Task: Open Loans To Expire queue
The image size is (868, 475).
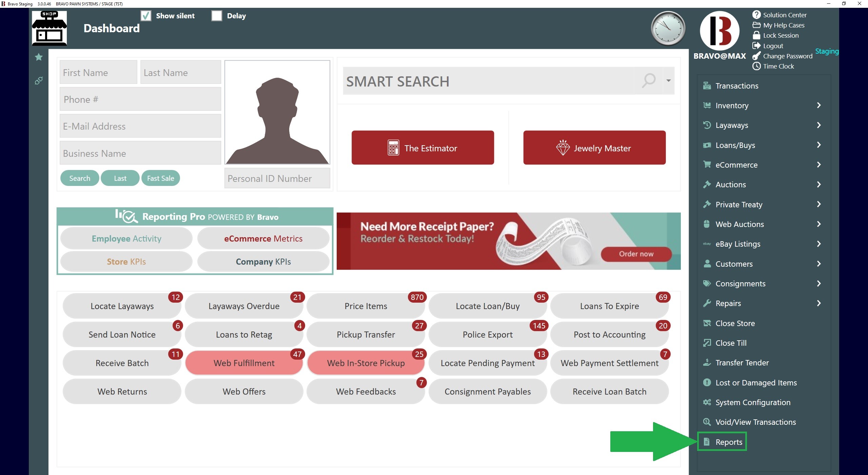Action: [609, 306]
